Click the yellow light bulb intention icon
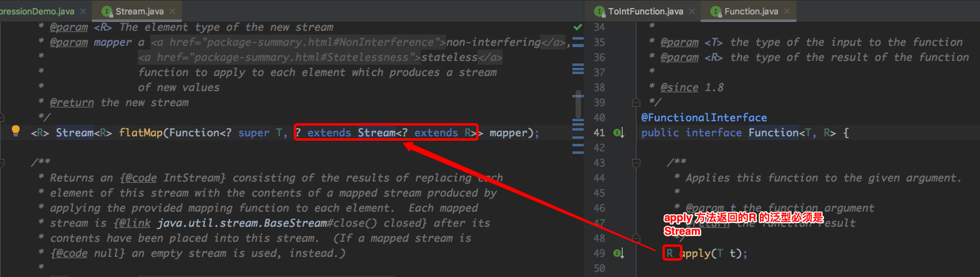The width and height of the screenshot is (980, 277). coord(16,131)
